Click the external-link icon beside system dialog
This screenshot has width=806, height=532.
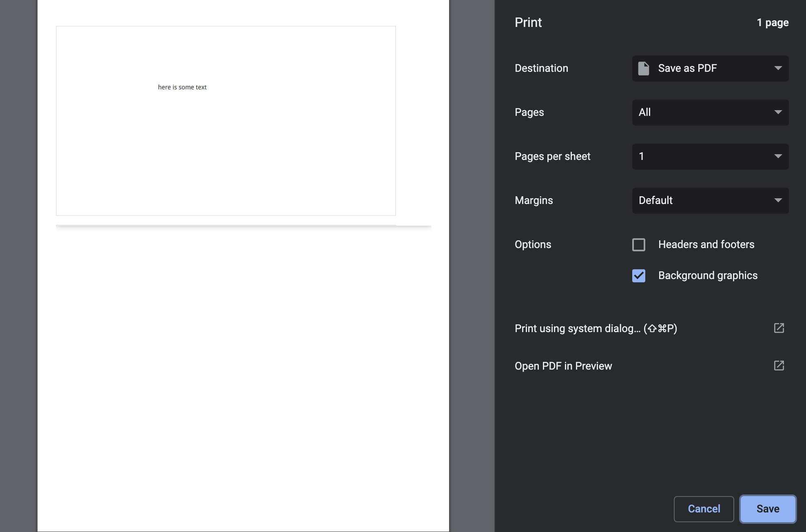pyautogui.click(x=779, y=328)
